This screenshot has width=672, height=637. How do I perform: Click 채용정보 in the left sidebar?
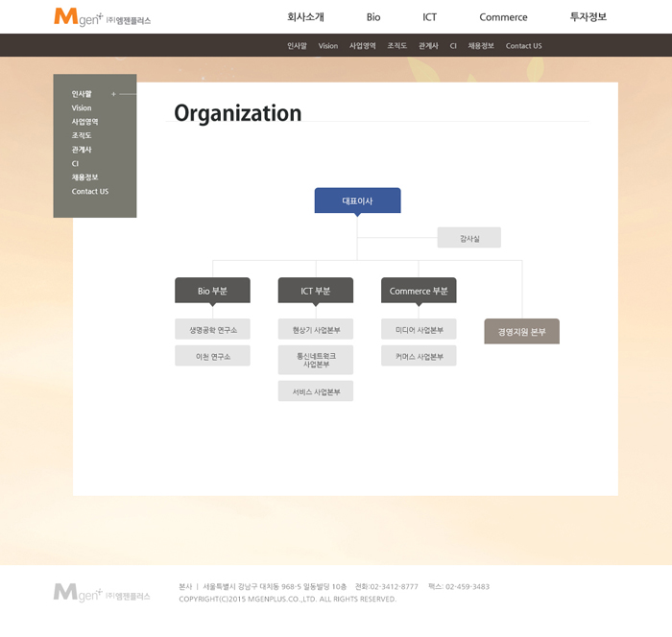point(84,177)
